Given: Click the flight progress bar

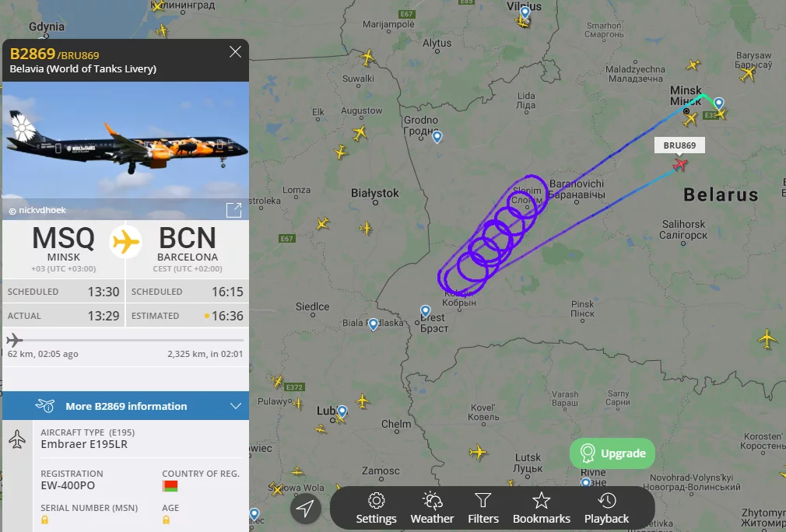Looking at the screenshot, I should [125, 340].
